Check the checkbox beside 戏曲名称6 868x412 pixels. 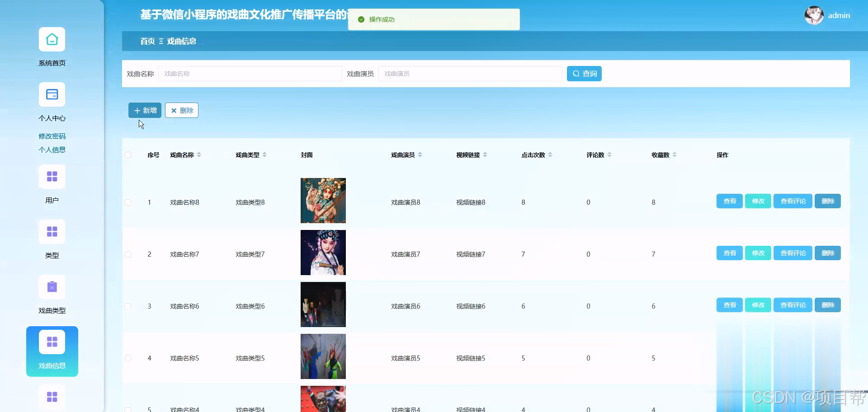tap(128, 306)
